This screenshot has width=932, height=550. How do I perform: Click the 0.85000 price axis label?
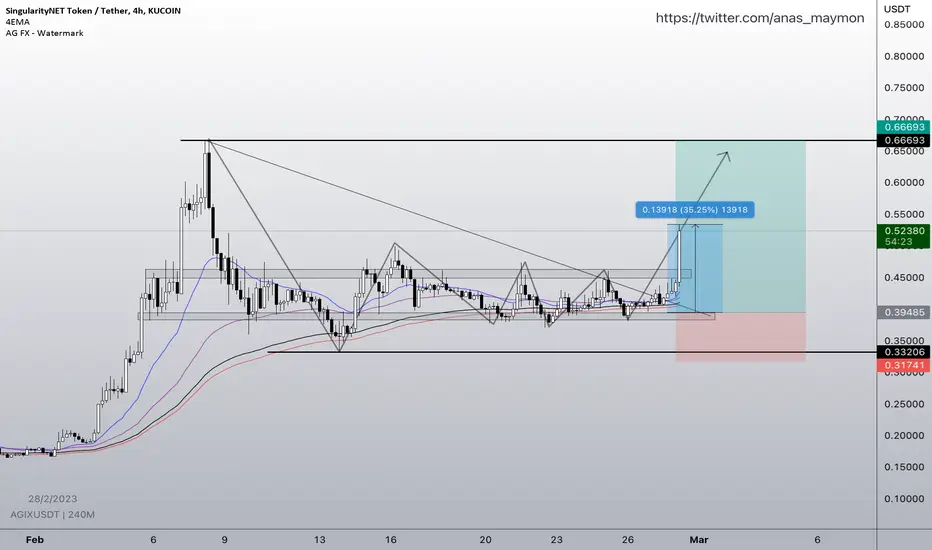click(904, 24)
